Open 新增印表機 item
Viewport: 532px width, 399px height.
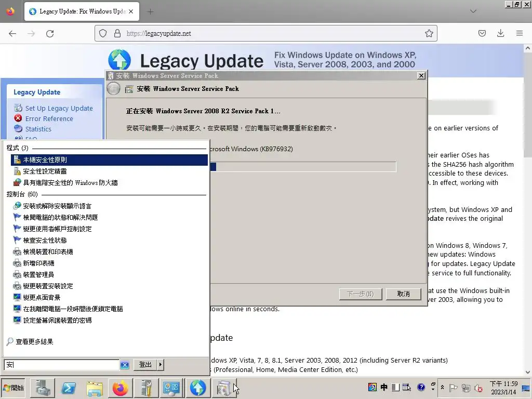tap(109, 263)
